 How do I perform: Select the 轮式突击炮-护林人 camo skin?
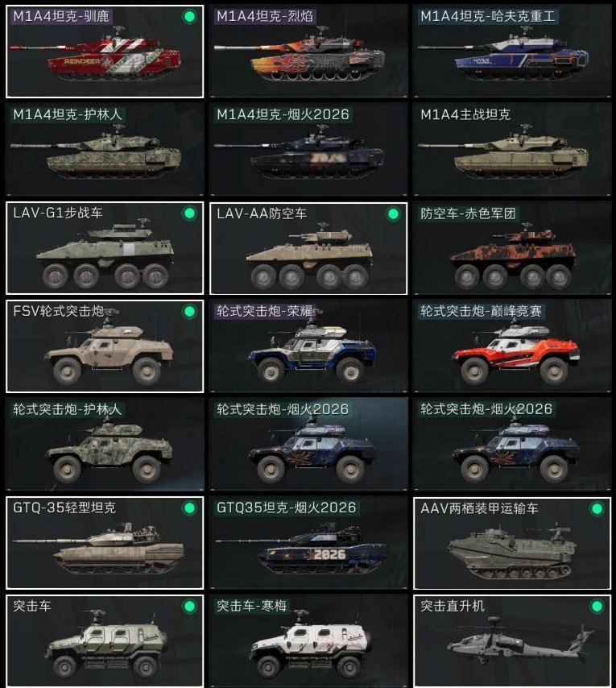click(x=105, y=445)
